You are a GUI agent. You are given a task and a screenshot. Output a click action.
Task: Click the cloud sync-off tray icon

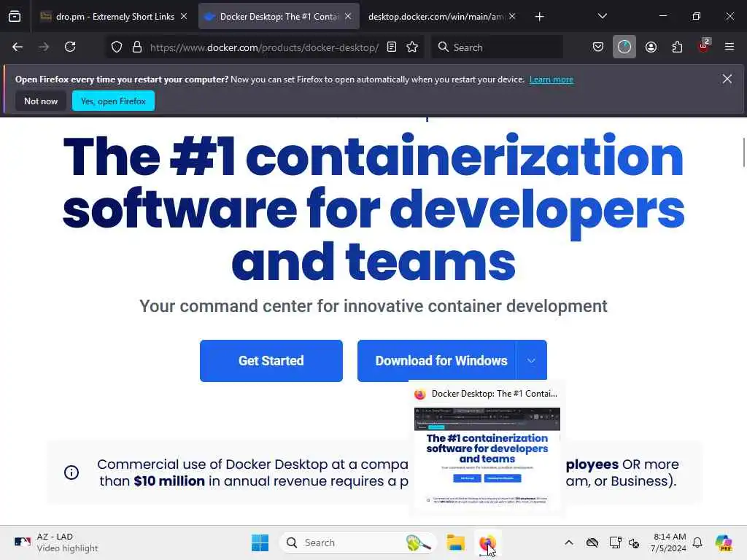[592, 542]
